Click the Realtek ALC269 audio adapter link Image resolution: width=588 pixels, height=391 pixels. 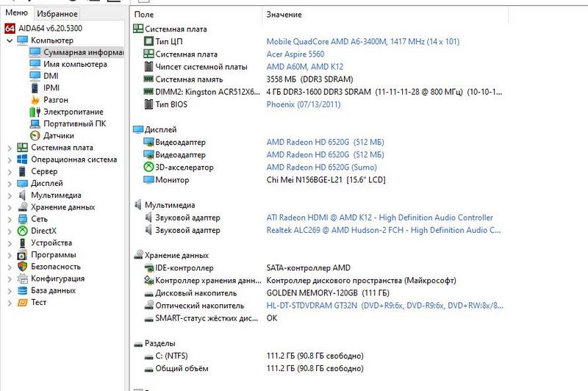click(384, 230)
